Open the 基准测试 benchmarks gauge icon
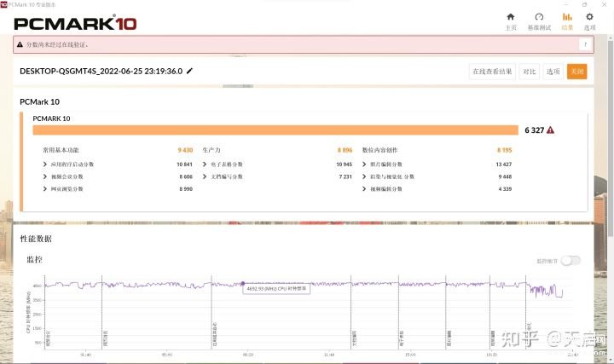The image size is (614, 364). click(539, 17)
